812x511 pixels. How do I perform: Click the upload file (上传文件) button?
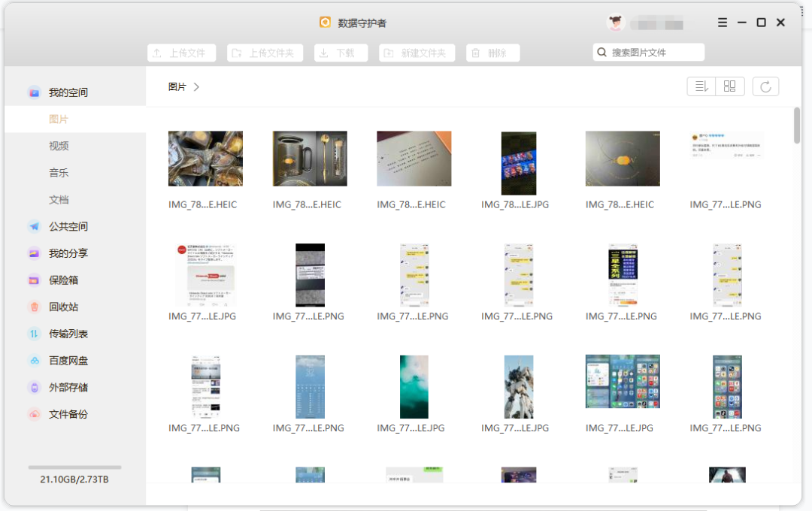[182, 53]
